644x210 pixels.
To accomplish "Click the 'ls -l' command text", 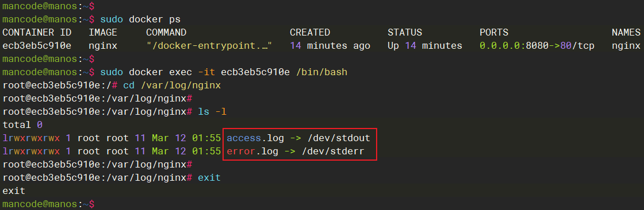I will coord(212,112).
